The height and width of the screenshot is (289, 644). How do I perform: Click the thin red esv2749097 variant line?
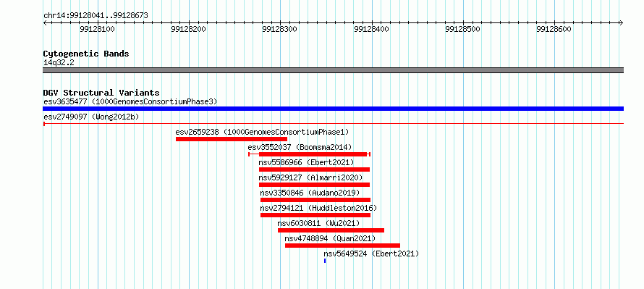pyautogui.click(x=333, y=123)
